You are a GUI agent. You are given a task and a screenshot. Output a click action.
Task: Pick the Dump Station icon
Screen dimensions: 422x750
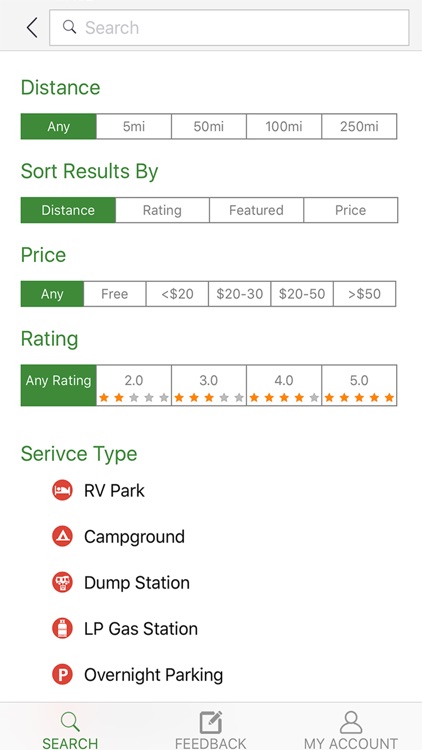coord(62,583)
